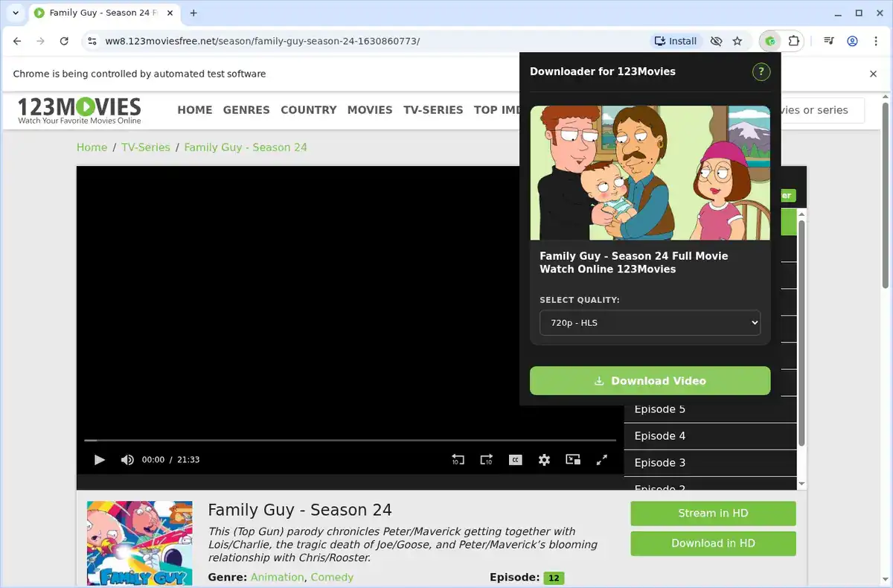
Task: Open the TV-SERIES menu item
Action: pyautogui.click(x=433, y=109)
